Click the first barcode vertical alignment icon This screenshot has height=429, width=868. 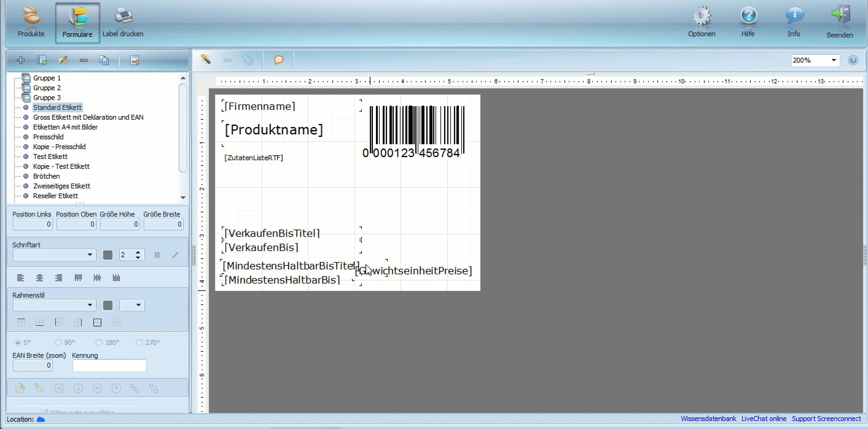pyautogui.click(x=78, y=277)
